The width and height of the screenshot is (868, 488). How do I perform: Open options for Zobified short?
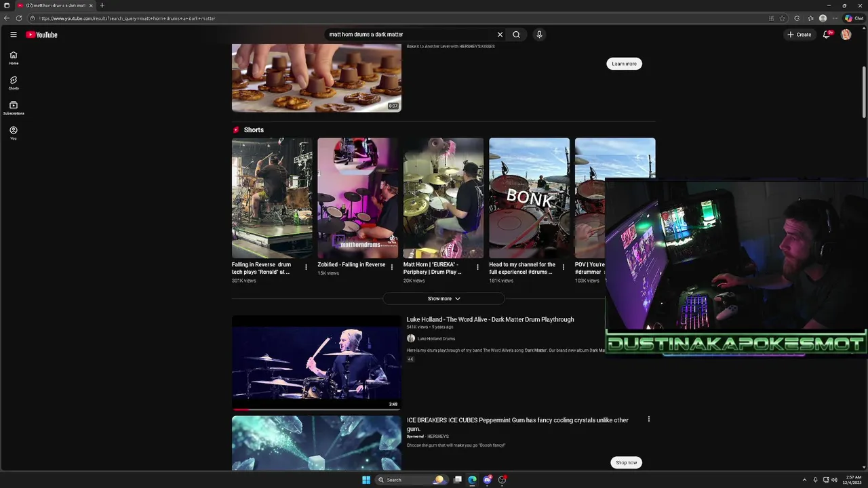click(x=391, y=267)
